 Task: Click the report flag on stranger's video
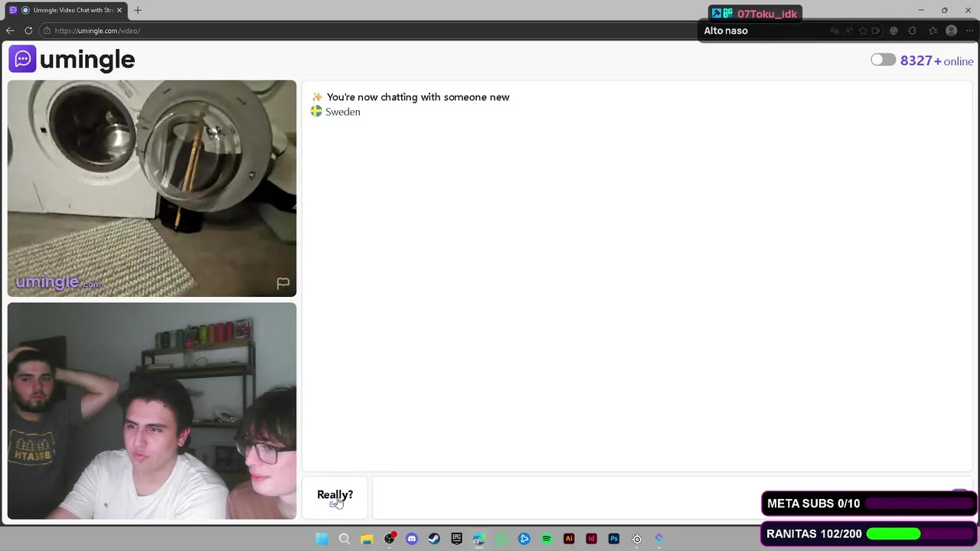pyautogui.click(x=283, y=283)
